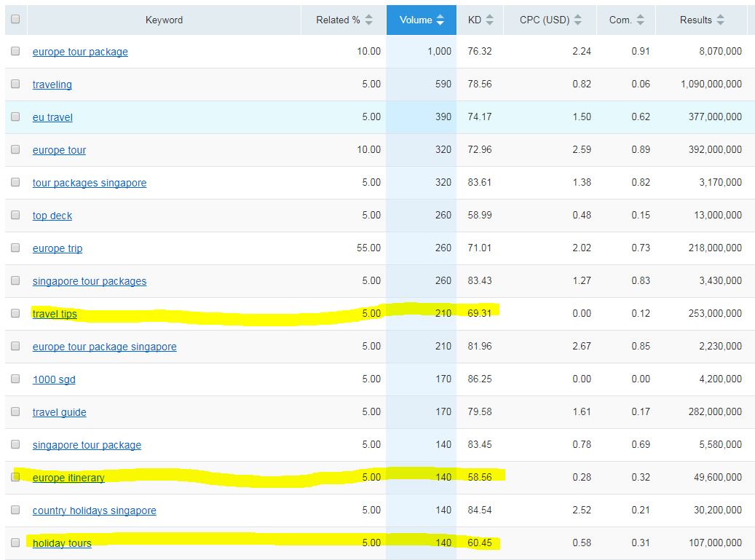Screen dimensions: 755x560
Task: Follow the eu travel keyword link
Action: click(x=52, y=117)
